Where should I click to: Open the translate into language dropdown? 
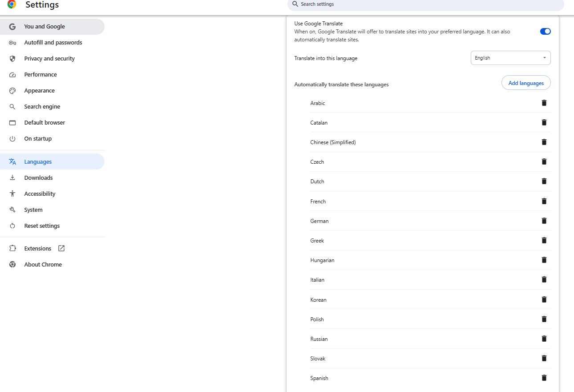pyautogui.click(x=510, y=58)
